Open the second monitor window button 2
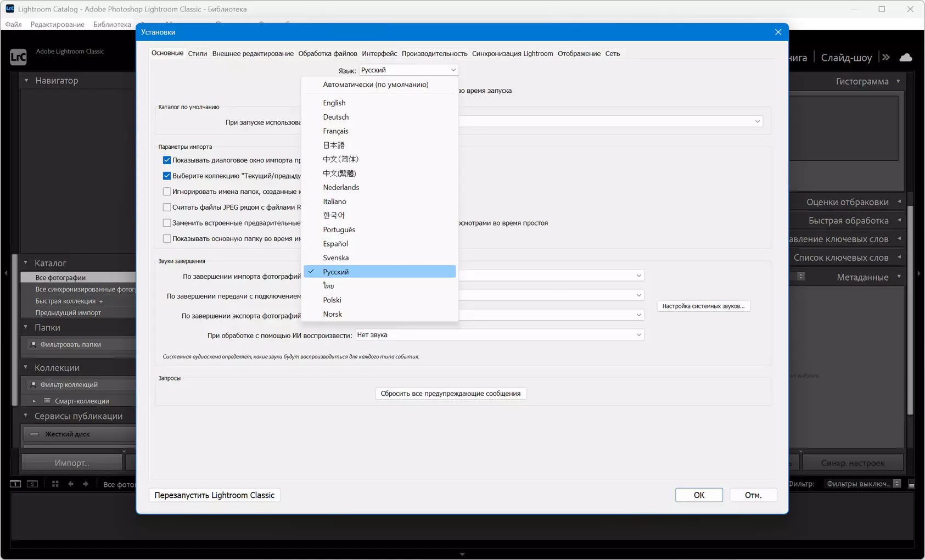 pos(32,484)
